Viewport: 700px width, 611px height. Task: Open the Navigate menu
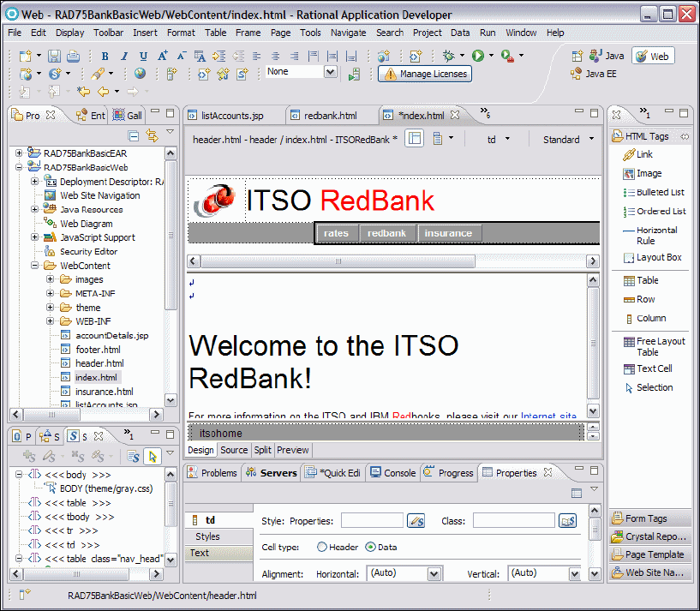coord(348,33)
